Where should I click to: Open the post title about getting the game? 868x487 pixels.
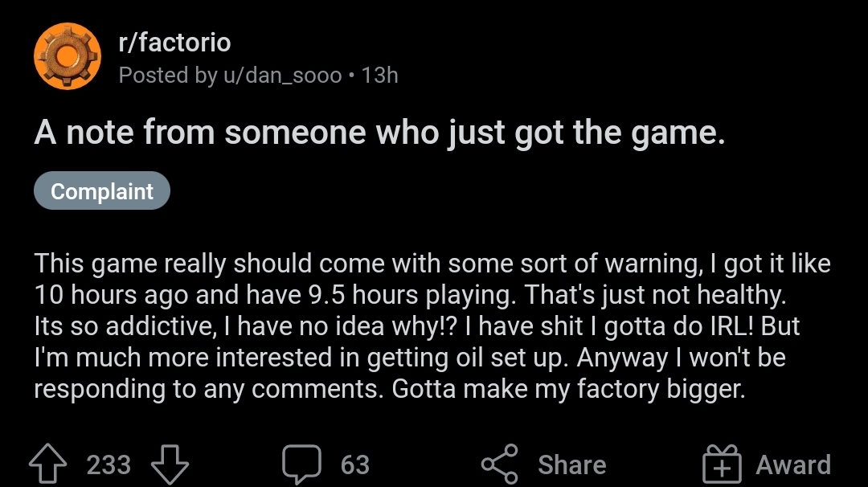pos(379,132)
